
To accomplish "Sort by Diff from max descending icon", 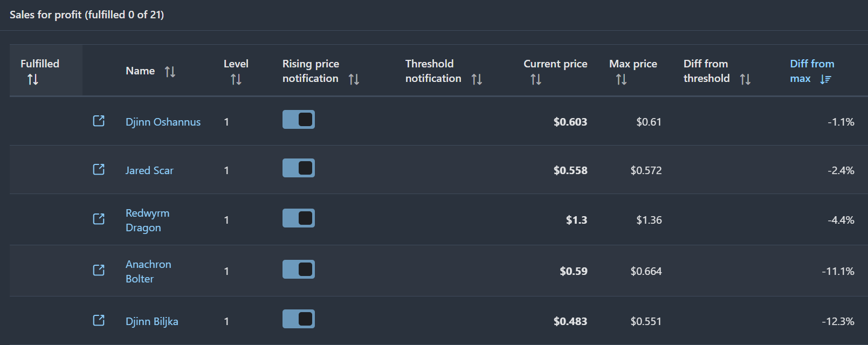I will [825, 80].
